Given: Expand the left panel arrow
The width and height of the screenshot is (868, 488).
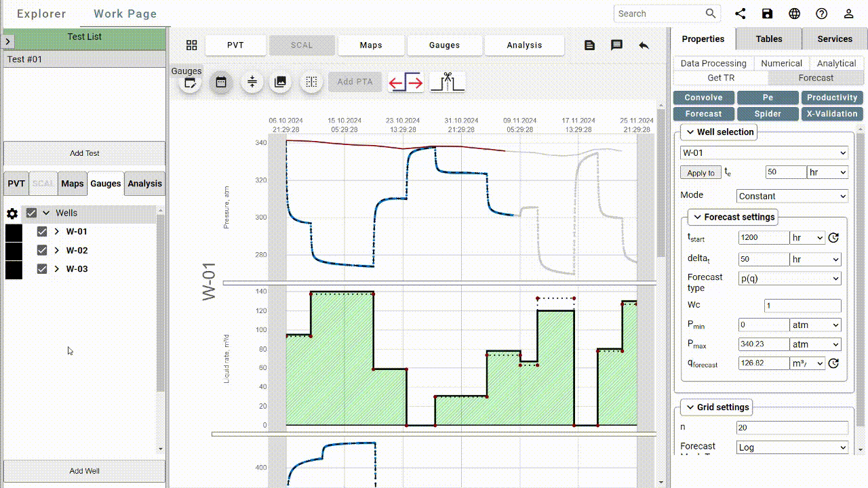Looking at the screenshot, I should 7,41.
